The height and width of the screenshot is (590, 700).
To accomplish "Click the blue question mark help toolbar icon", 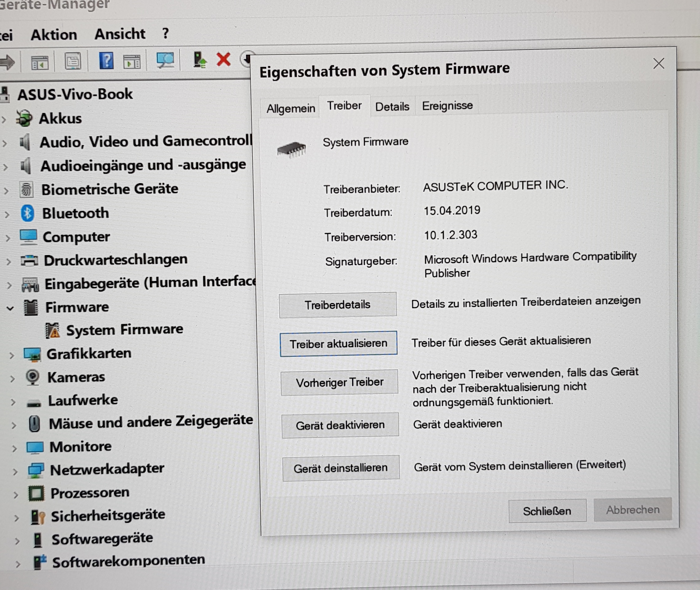I will [106, 61].
